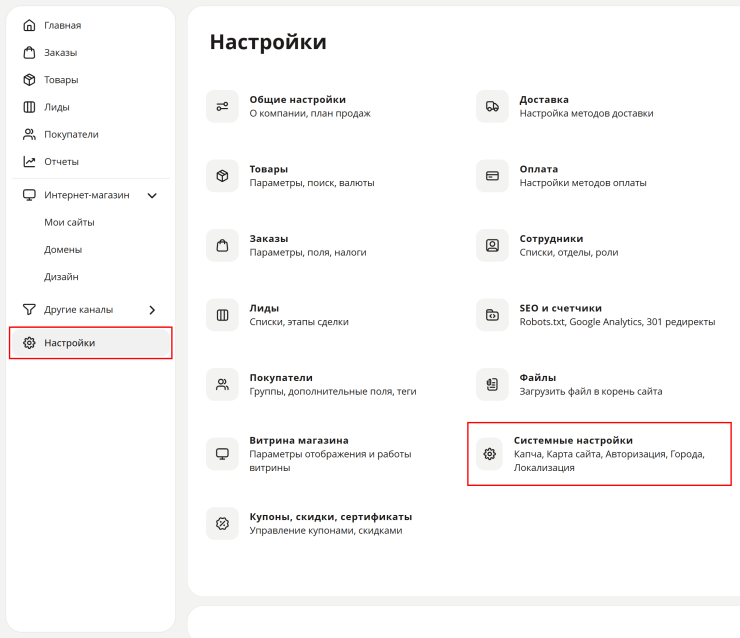Screen dimensions: 740x638
Task: Click text 'Группы, дополнительные поля, теги'
Action: (333, 391)
